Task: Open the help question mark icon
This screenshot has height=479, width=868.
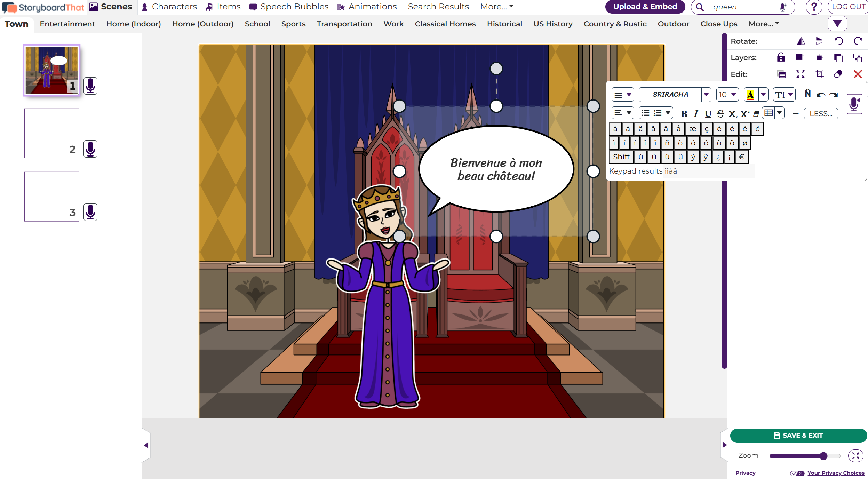Action: click(814, 7)
